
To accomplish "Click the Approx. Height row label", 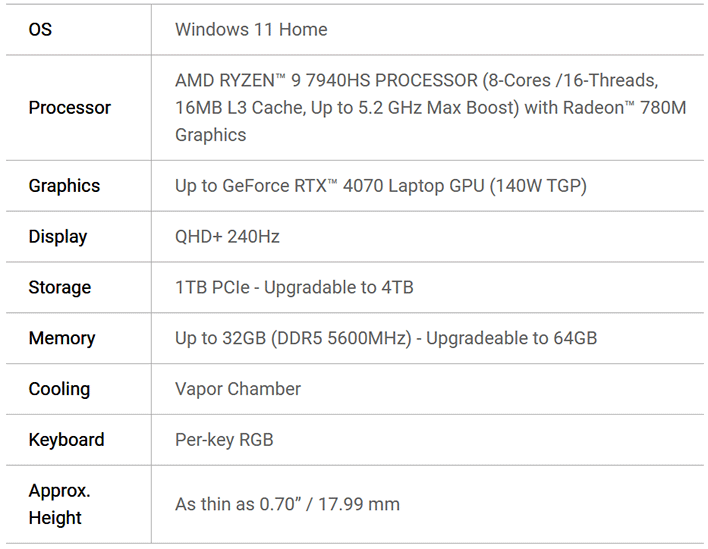I will pos(60,504).
